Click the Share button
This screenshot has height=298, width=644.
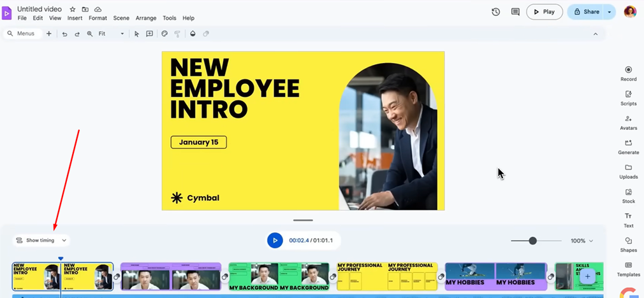587,11
